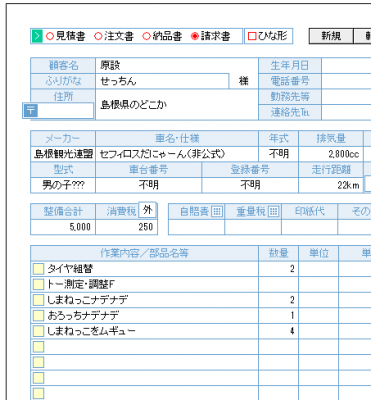Click the 顧客名 field containing 原設
This screenshot has width=371, height=400.
177,65
